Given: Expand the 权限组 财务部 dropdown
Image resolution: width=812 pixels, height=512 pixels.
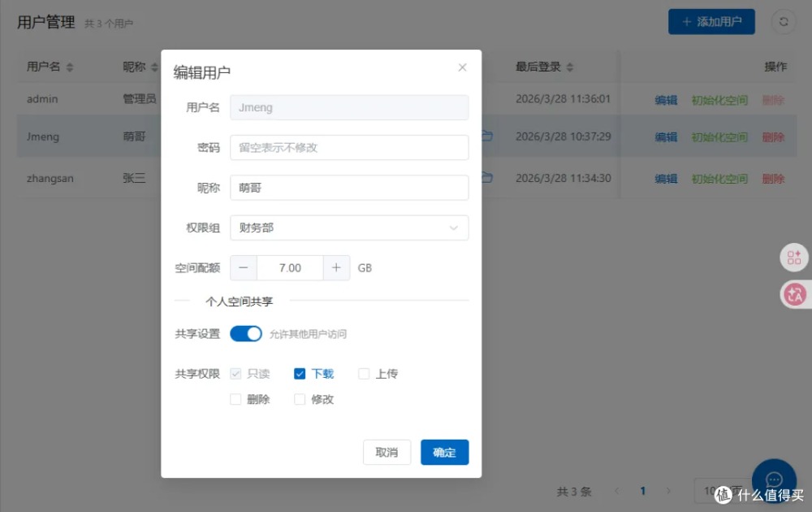Looking at the screenshot, I should pos(349,228).
